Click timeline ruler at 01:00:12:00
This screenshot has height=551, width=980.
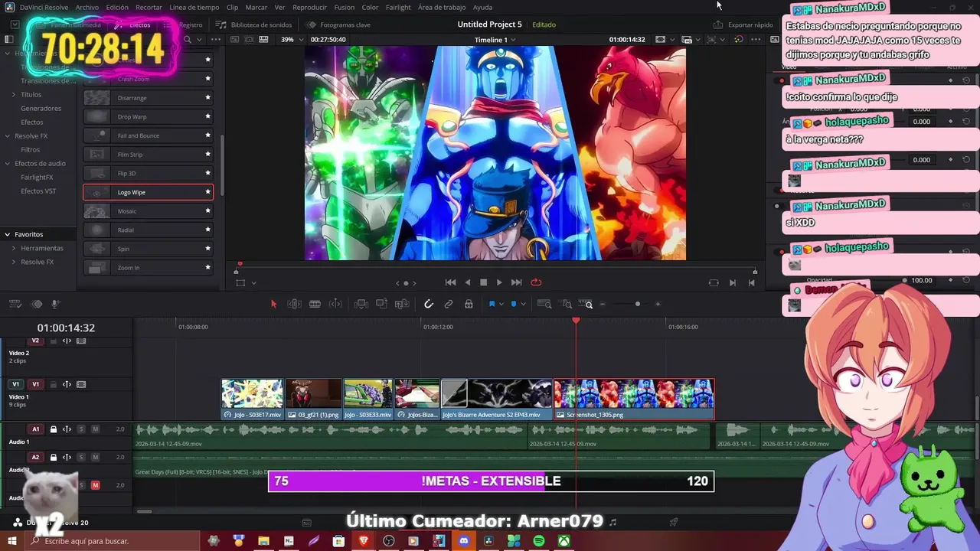coord(438,327)
